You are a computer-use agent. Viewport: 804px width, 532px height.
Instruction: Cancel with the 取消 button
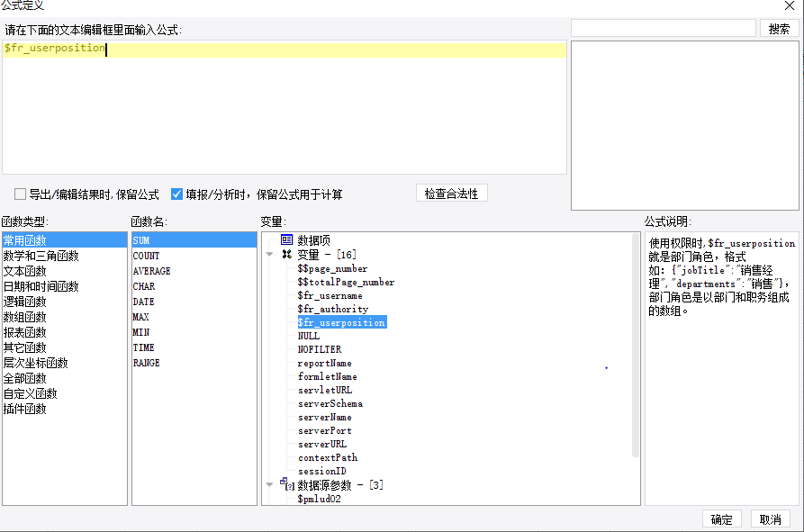[x=770, y=519]
